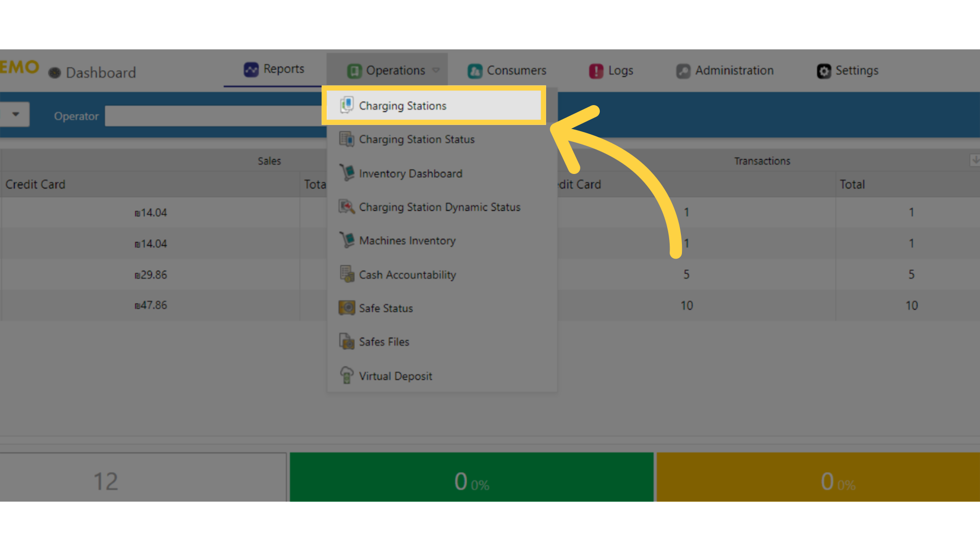980x551 pixels.
Task: Click the Administration wrench icon
Action: [x=683, y=71]
